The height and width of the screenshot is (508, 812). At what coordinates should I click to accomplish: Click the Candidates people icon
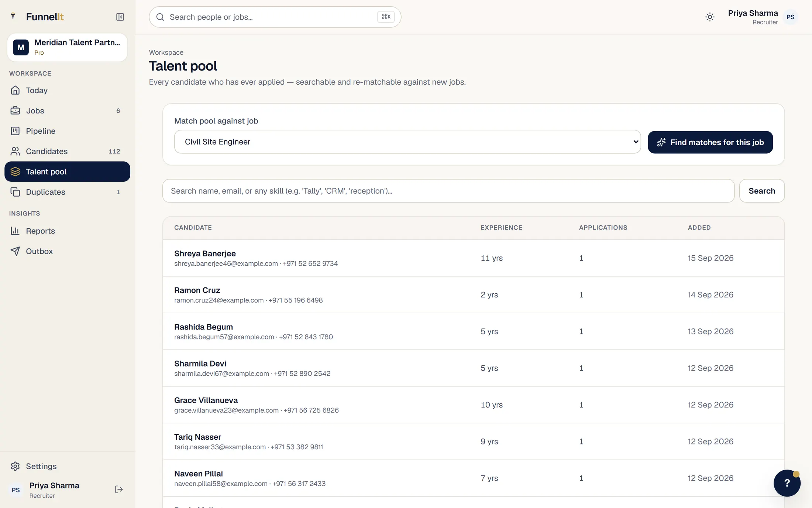tap(15, 151)
